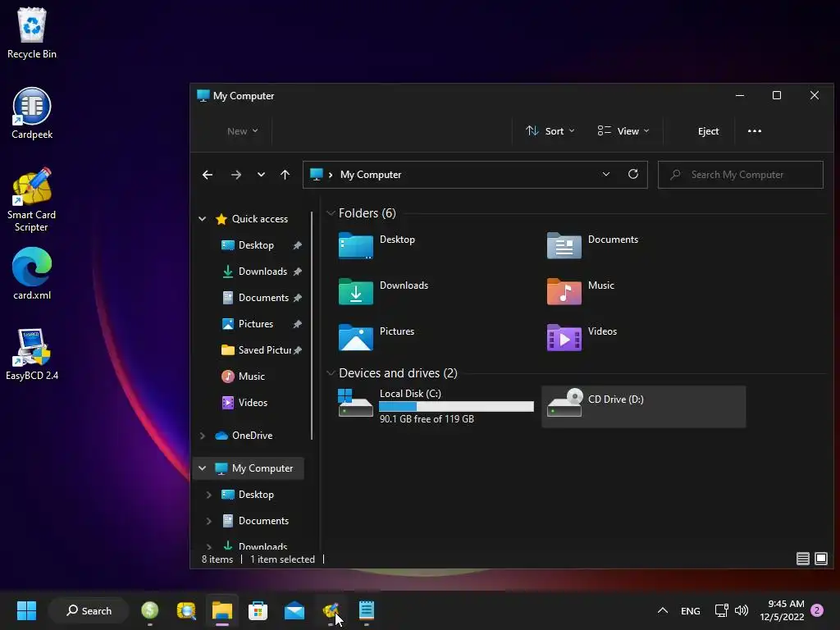Open the View dropdown

coord(623,130)
